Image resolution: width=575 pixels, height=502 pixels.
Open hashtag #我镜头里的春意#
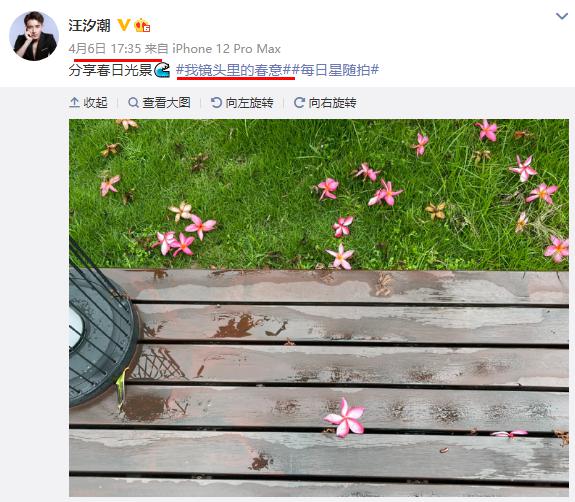click(234, 70)
